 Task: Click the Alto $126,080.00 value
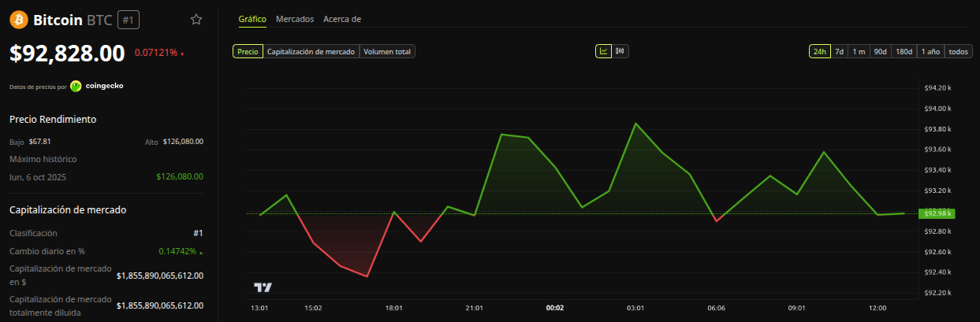(x=183, y=142)
